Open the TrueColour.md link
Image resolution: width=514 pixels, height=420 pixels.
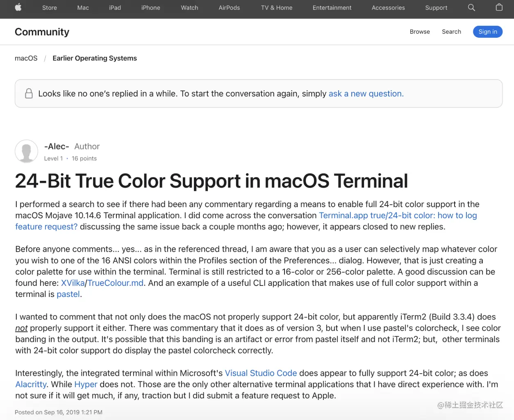[116, 283]
